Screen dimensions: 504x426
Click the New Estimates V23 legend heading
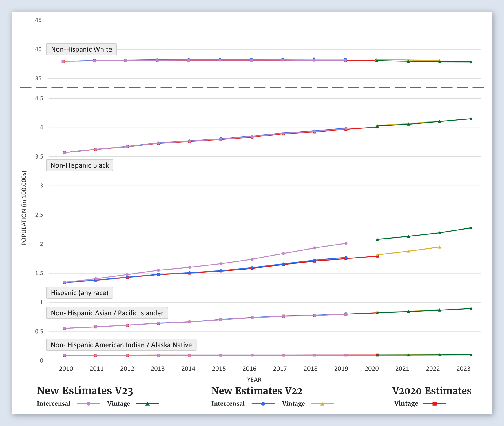click(85, 391)
